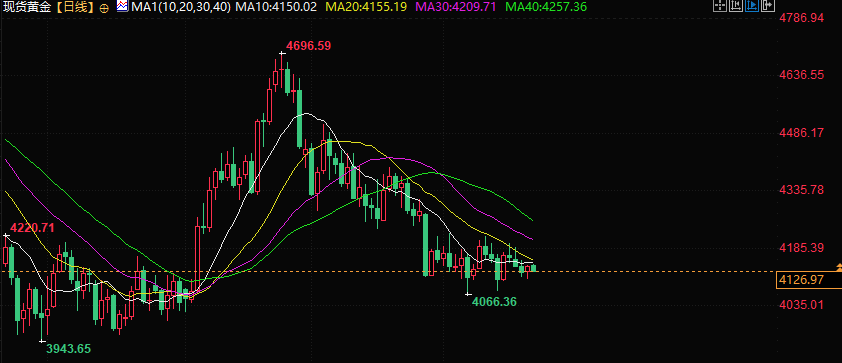Click the 4696.59 high price label
This screenshot has width=842, height=363.
[x=308, y=46]
